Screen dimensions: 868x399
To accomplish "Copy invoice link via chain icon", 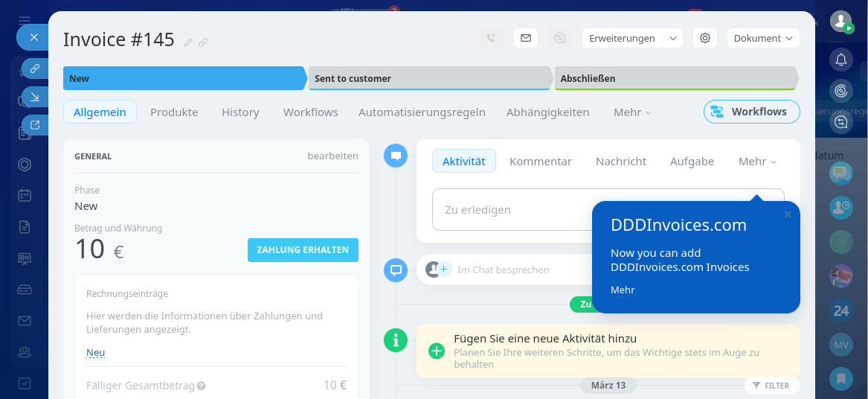I will pos(203,42).
